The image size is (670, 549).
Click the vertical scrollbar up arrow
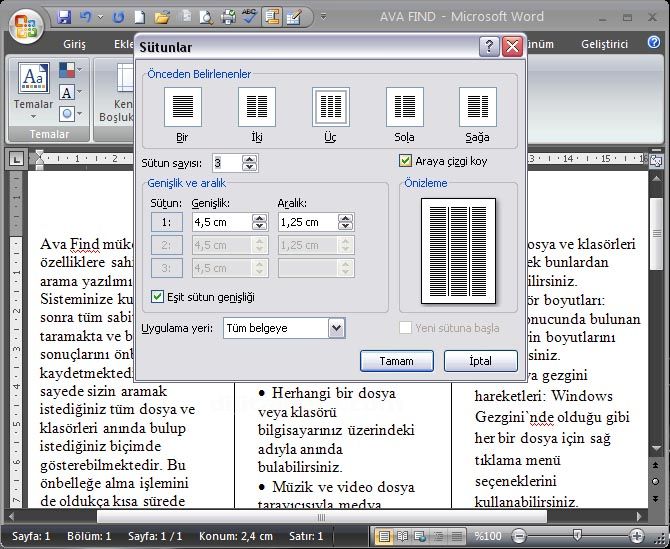tap(656, 179)
